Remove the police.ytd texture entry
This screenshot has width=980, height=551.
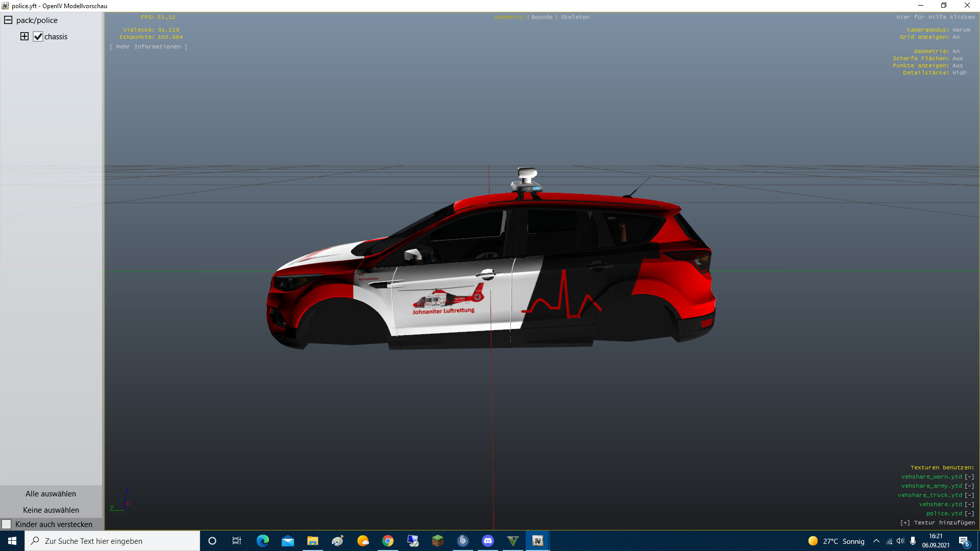[969, 514]
